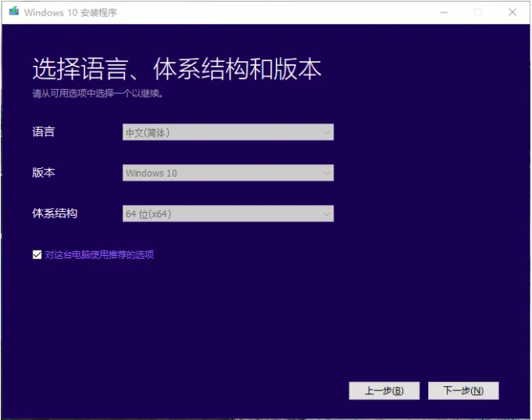This screenshot has width=532, height=420.
Task: Click the 体系结构 field label
Action: pos(55,214)
